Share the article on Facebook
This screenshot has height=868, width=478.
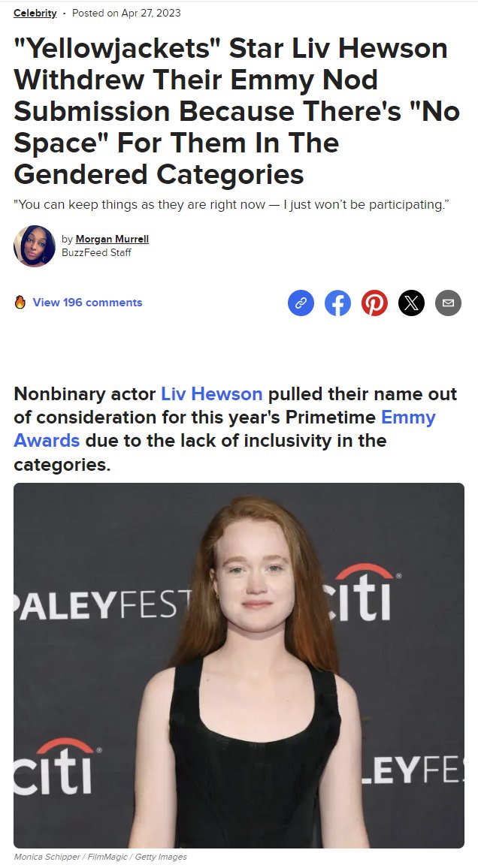point(337,303)
